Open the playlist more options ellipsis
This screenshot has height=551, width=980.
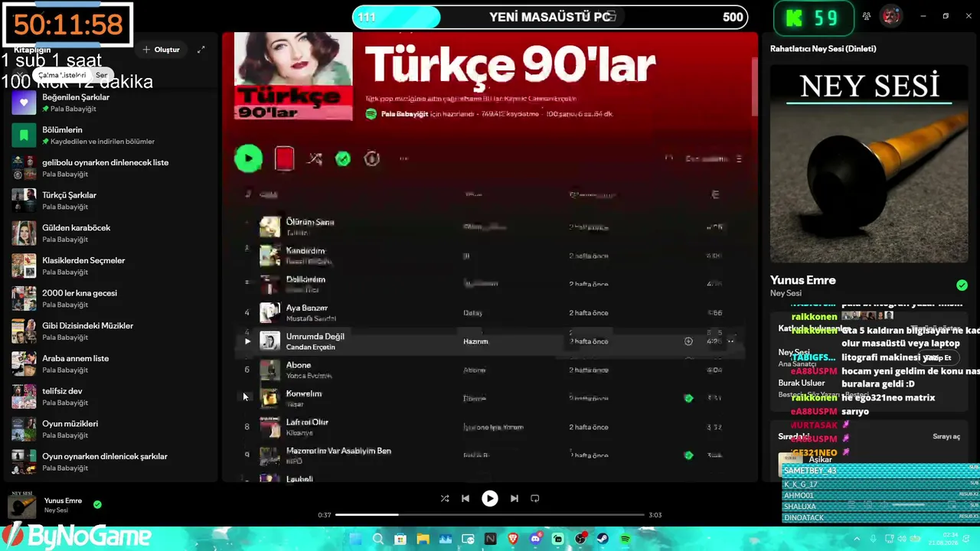pos(403,158)
